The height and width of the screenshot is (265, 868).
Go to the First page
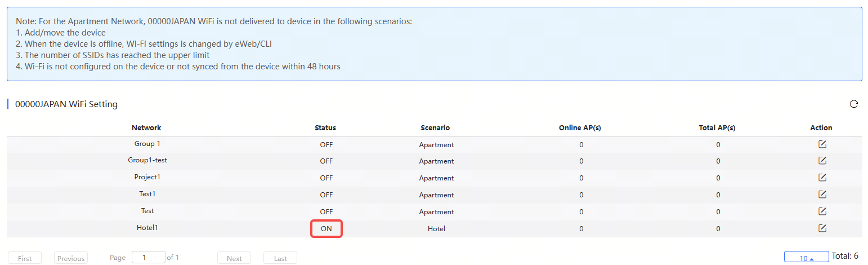25,258
